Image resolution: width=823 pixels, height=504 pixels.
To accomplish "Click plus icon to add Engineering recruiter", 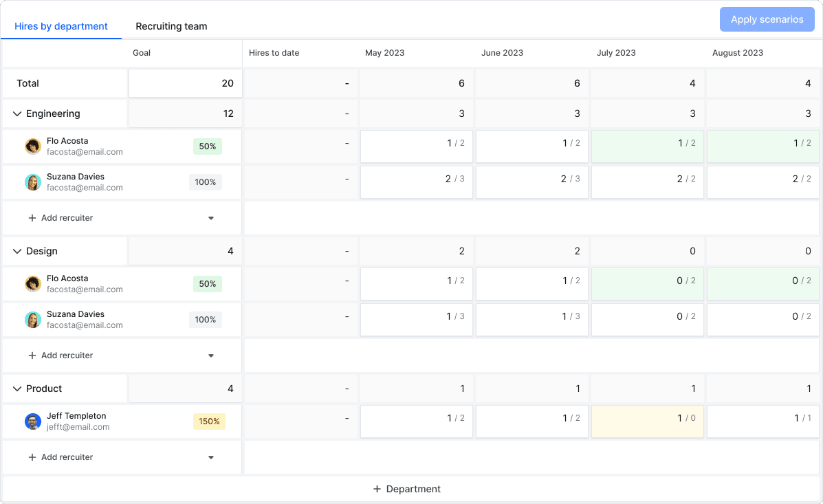I will (32, 218).
